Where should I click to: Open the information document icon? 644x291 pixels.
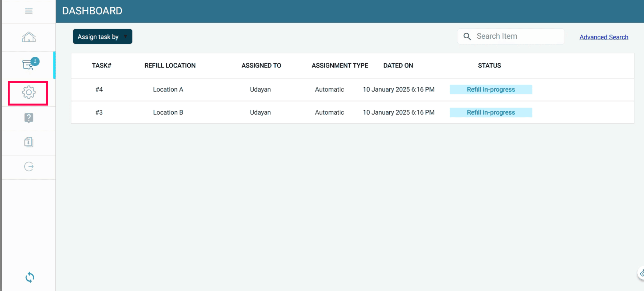point(29,142)
